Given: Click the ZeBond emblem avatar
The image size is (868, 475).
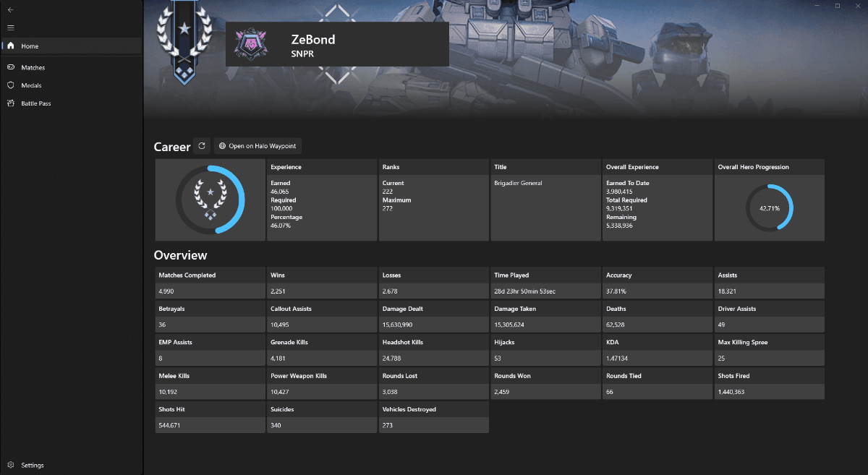Looking at the screenshot, I should [252, 44].
